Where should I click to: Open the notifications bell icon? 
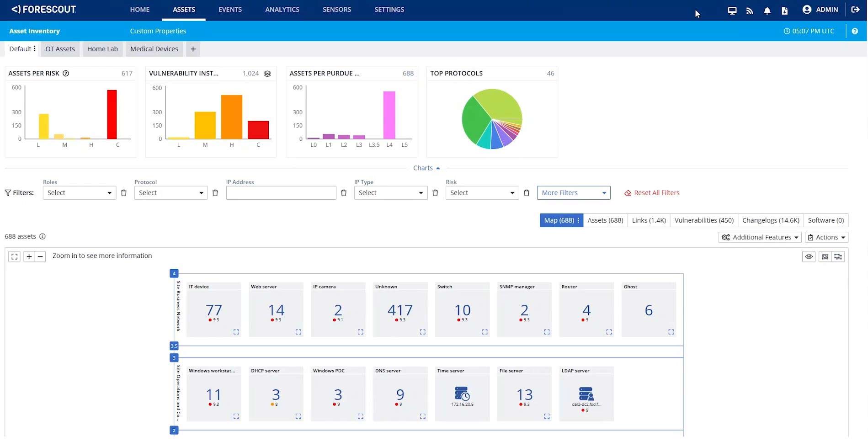(x=767, y=11)
